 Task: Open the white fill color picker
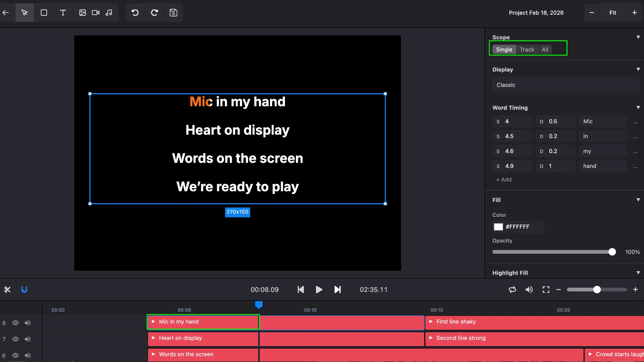tap(499, 227)
